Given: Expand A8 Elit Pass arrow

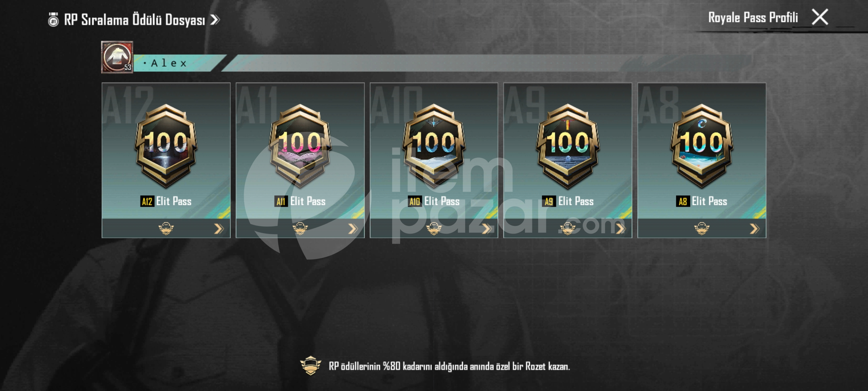Looking at the screenshot, I should [x=754, y=229].
